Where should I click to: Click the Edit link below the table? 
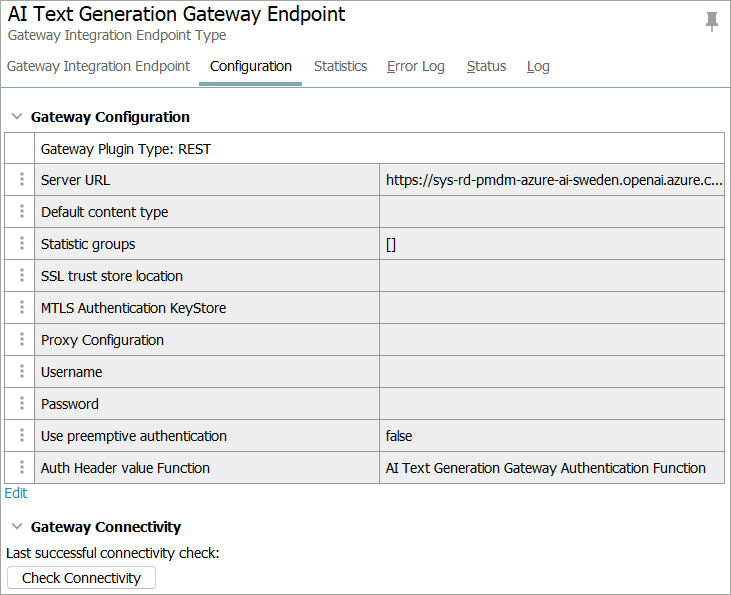16,493
